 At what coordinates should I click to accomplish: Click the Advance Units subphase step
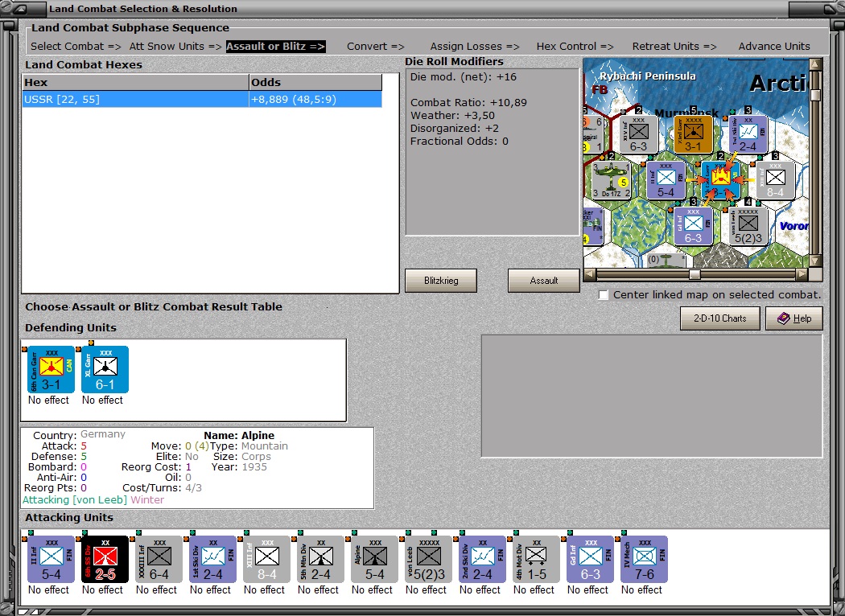tap(774, 47)
